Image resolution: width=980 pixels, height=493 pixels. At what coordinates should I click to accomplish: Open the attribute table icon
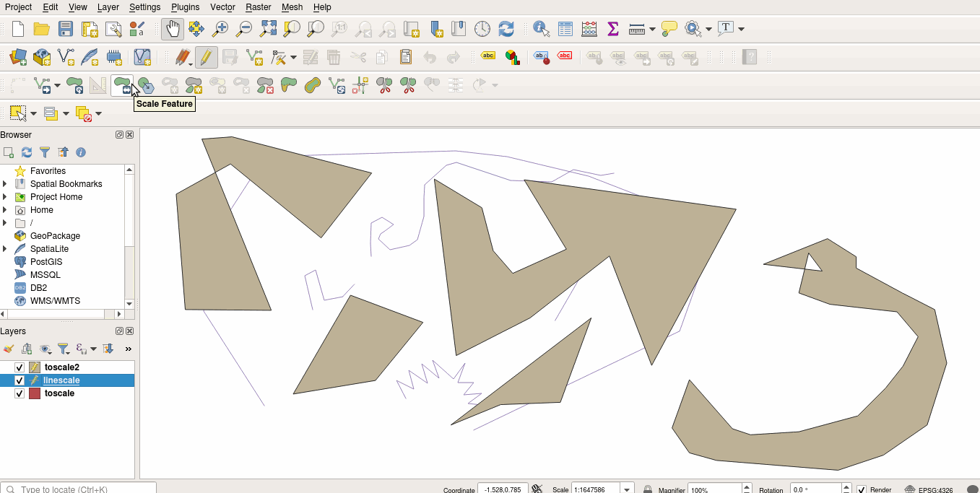tap(565, 29)
